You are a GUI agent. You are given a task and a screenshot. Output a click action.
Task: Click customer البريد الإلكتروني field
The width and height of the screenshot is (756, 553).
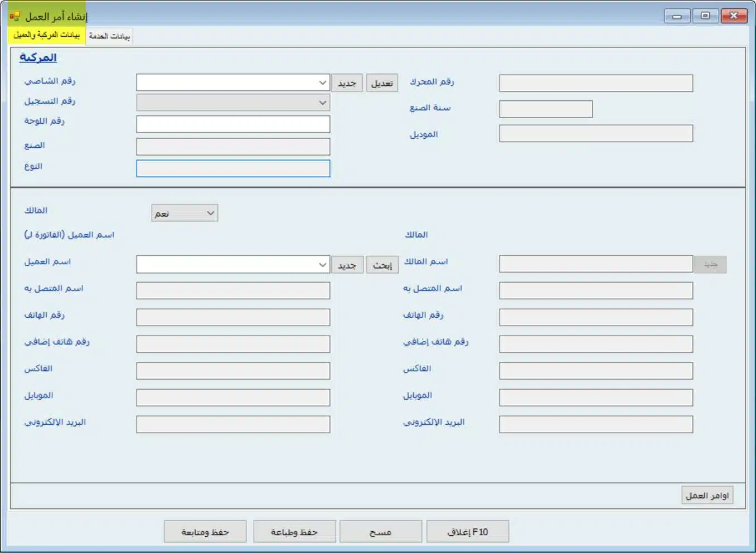233,424
